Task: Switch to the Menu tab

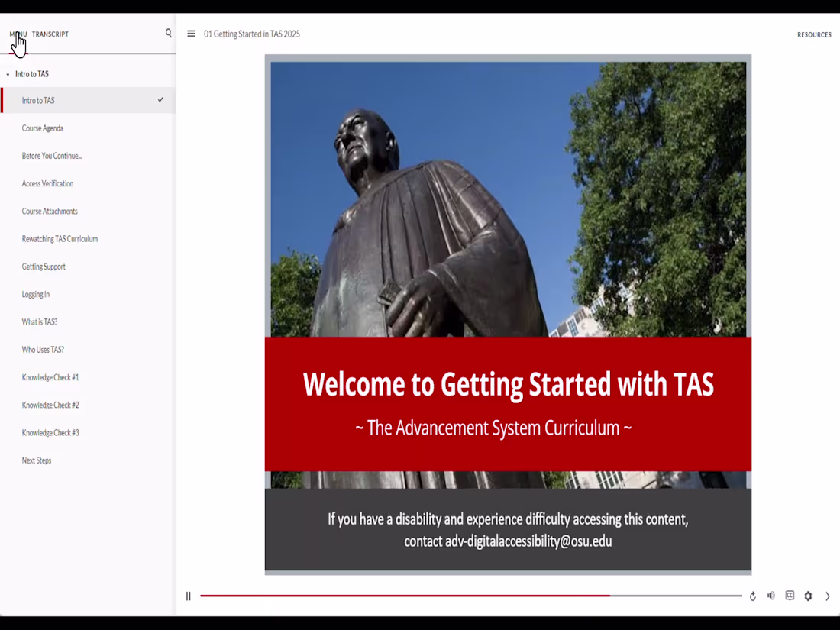Action: (x=18, y=34)
